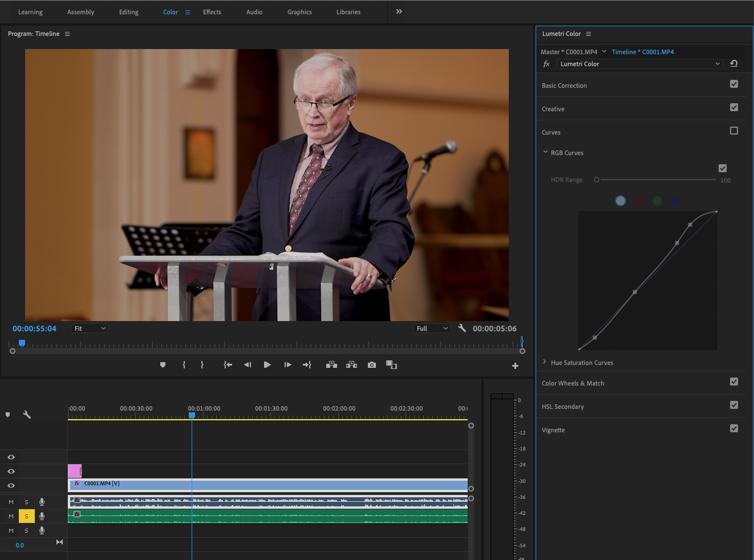The image size is (754, 560).
Task: Open monitor settings wrench icon
Action: point(462,328)
